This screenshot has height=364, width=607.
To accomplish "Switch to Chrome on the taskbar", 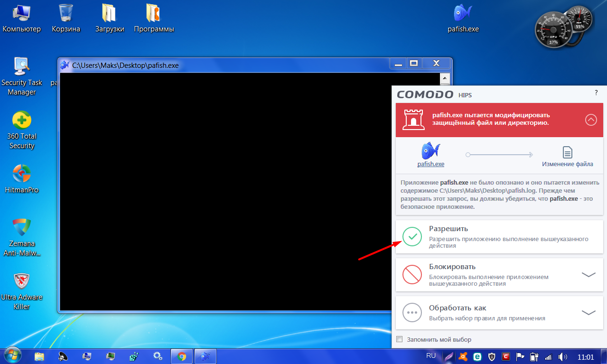I will click(181, 356).
